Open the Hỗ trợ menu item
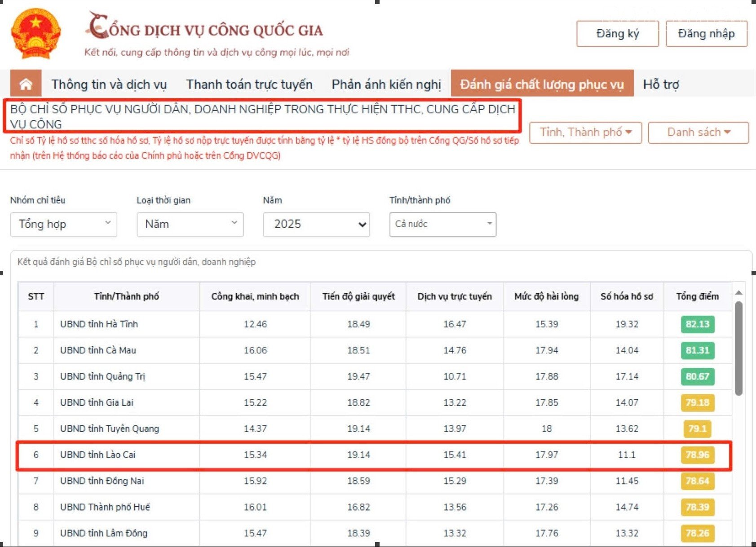The image size is (756, 547). (661, 84)
